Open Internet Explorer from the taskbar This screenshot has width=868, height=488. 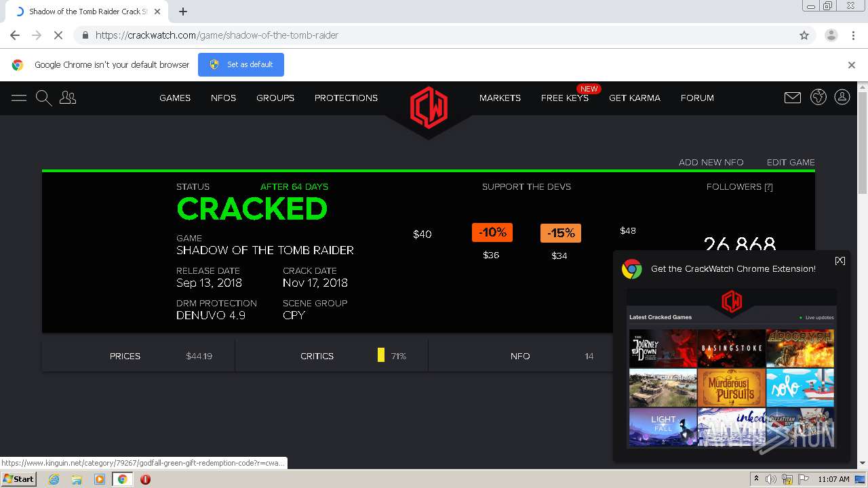(x=54, y=479)
